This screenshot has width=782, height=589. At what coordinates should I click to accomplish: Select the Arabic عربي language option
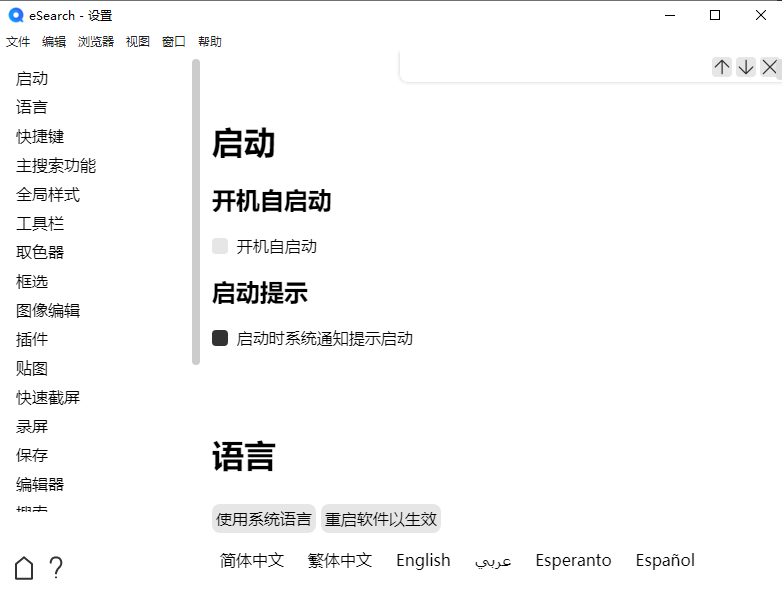click(493, 561)
